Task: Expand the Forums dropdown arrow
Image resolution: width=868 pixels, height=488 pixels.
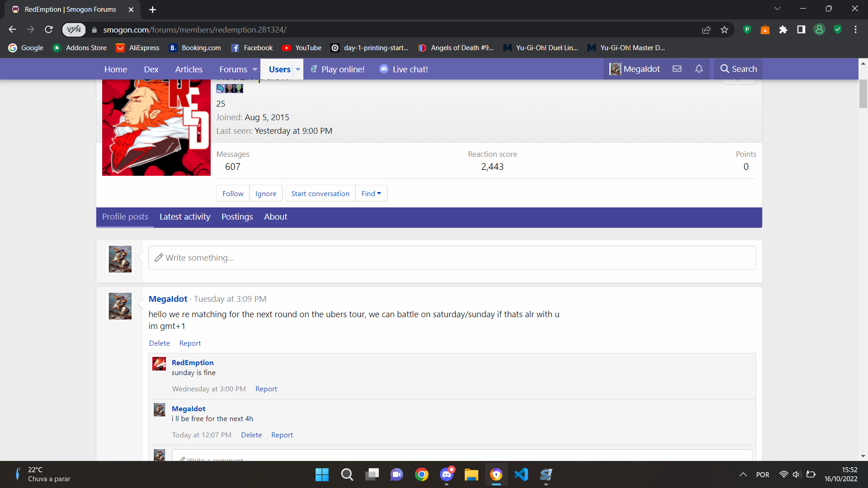Action: [x=255, y=70]
